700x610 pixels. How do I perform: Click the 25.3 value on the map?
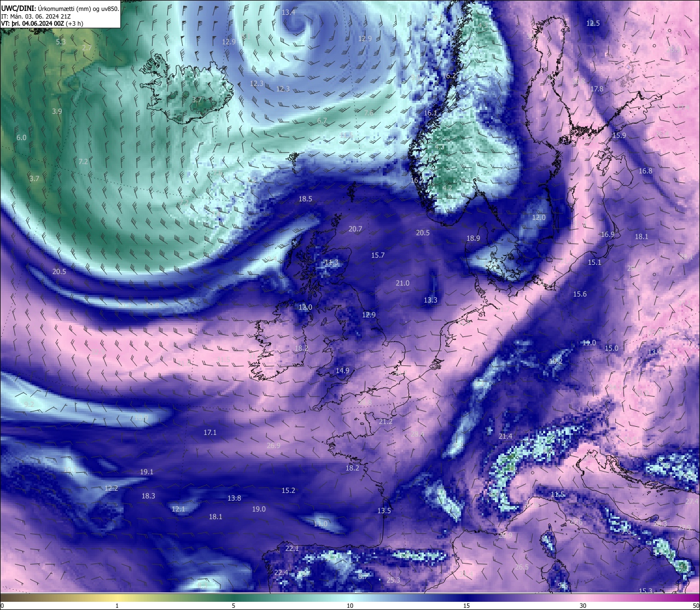pyautogui.click(x=393, y=580)
